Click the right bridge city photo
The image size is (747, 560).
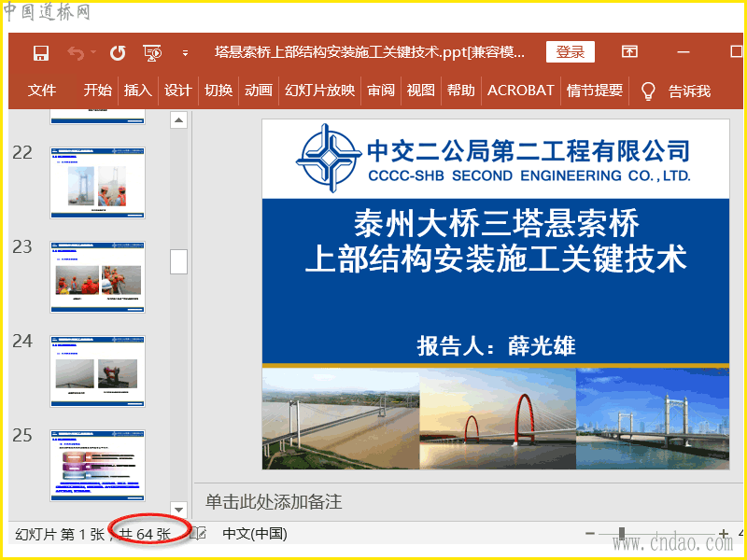pos(653,418)
